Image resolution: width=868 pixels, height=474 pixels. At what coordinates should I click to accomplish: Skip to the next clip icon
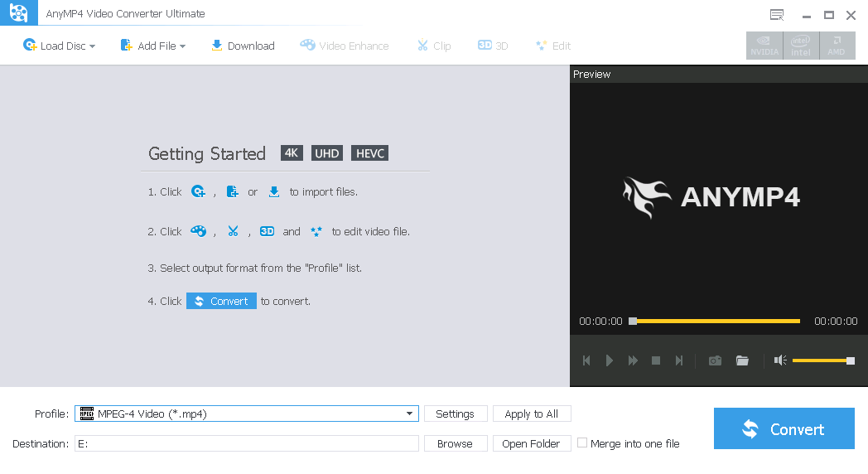pyautogui.click(x=679, y=360)
